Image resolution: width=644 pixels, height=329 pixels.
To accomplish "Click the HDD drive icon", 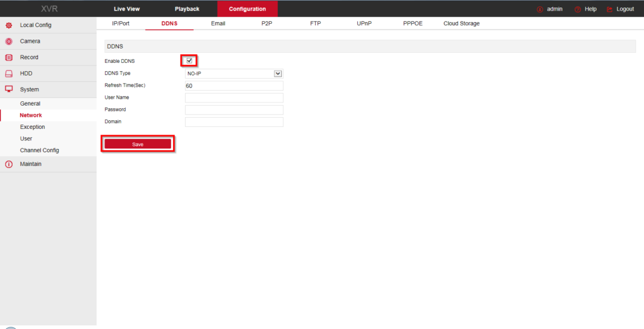I will click(9, 74).
